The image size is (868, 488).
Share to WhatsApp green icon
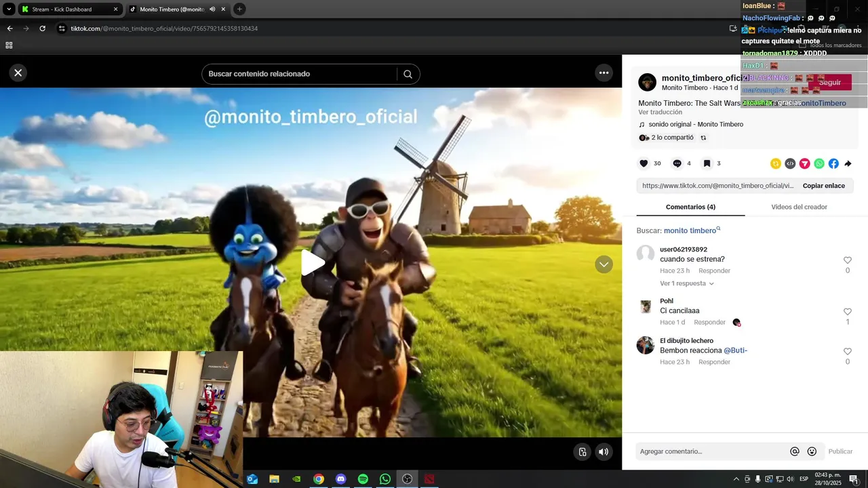pos(819,163)
